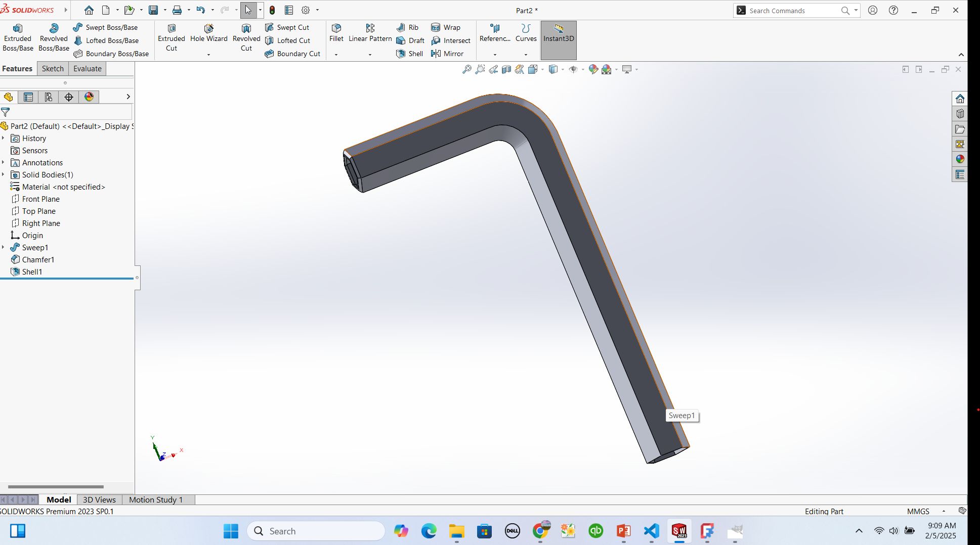Pick the Swept Cut command

point(287,27)
